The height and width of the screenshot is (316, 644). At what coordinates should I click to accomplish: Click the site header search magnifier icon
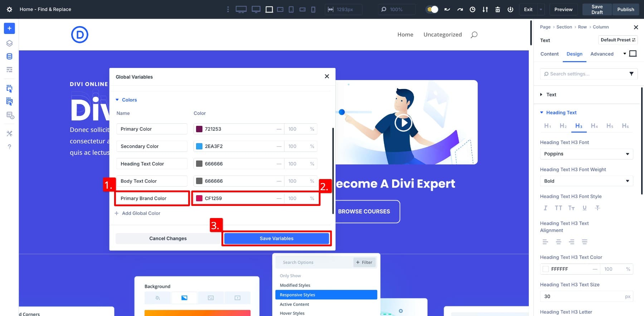474,35
